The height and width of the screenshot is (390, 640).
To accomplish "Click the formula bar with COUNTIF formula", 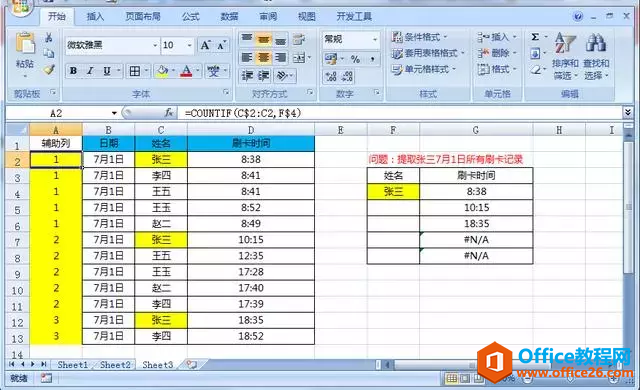I will click(400, 113).
